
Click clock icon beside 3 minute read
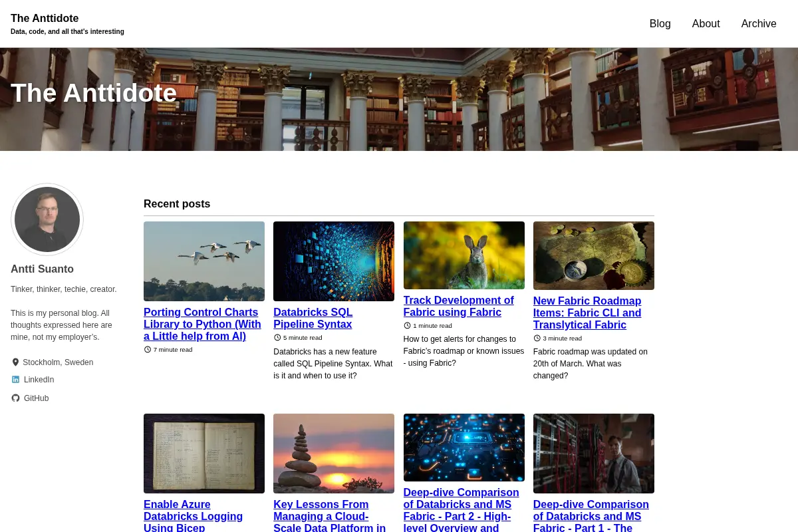click(537, 338)
